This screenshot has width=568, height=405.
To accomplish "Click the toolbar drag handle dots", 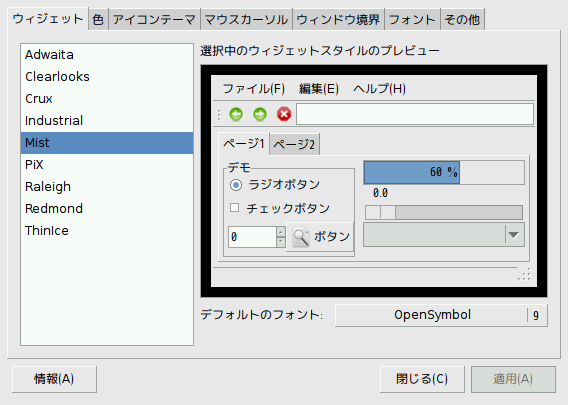I will (219, 114).
